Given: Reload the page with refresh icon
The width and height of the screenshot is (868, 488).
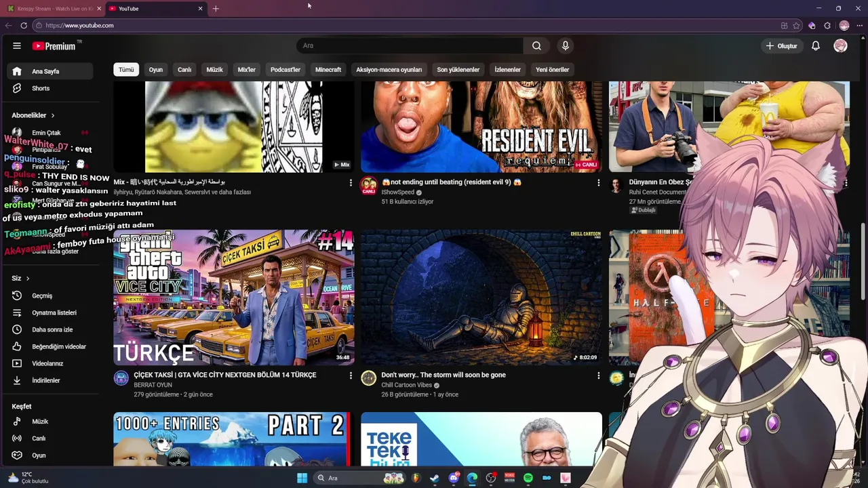Looking at the screenshot, I should tap(24, 25).
